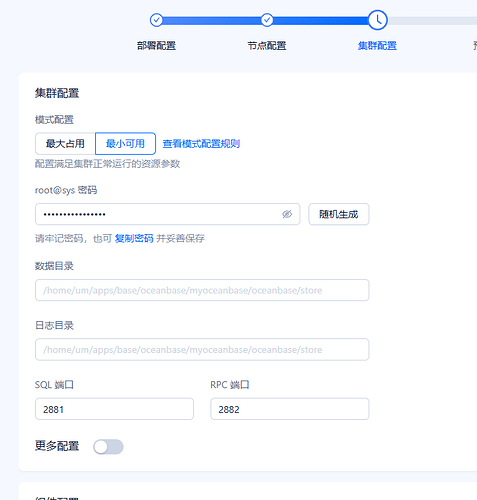477x500 pixels.
Task: Toggle password visibility eye icon
Action: tap(287, 214)
